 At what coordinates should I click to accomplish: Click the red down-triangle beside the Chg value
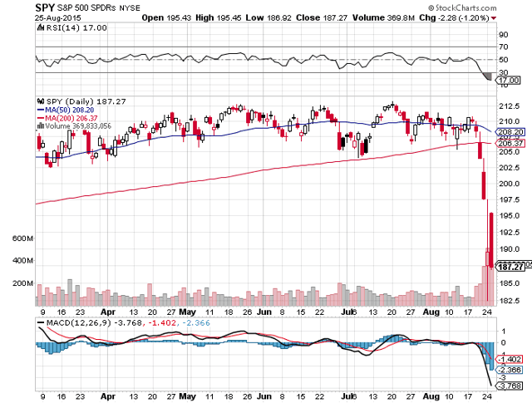pos(494,18)
